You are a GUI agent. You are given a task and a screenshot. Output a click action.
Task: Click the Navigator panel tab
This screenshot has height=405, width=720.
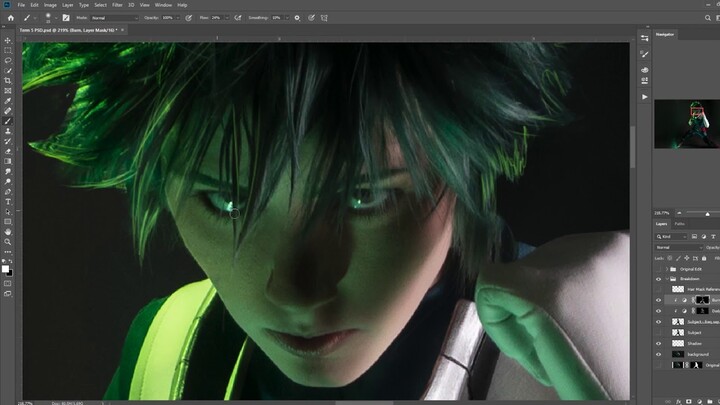pyautogui.click(x=665, y=34)
